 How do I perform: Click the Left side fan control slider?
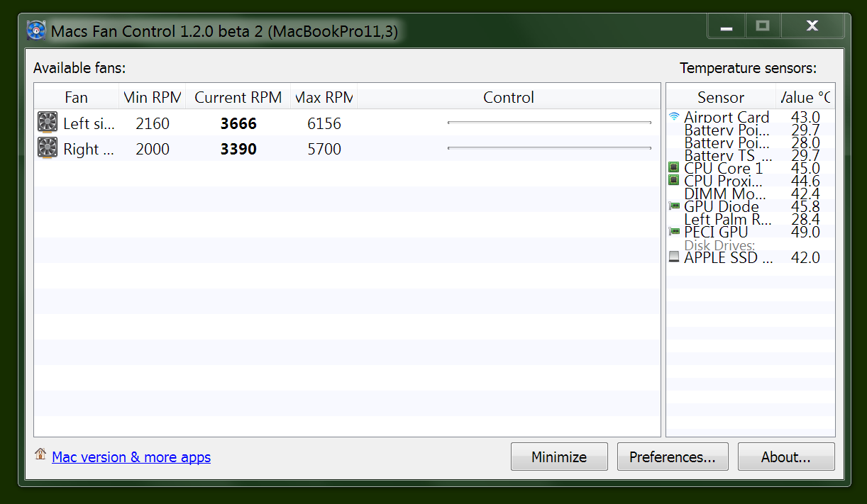[x=549, y=123]
